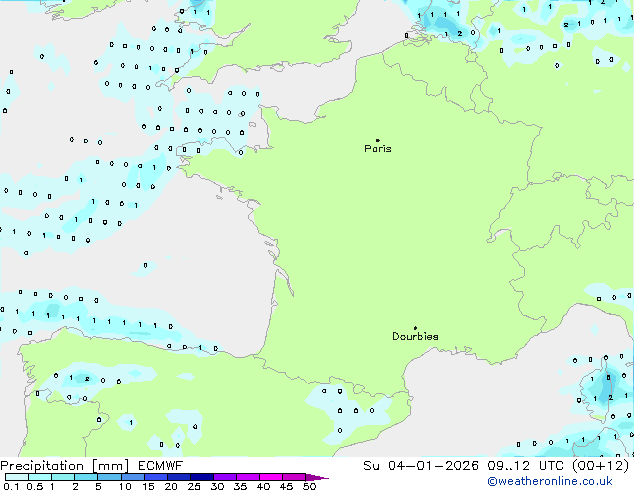The image size is (634, 490).
Task: Select the Dourbies location dot marker
Action: tap(415, 328)
